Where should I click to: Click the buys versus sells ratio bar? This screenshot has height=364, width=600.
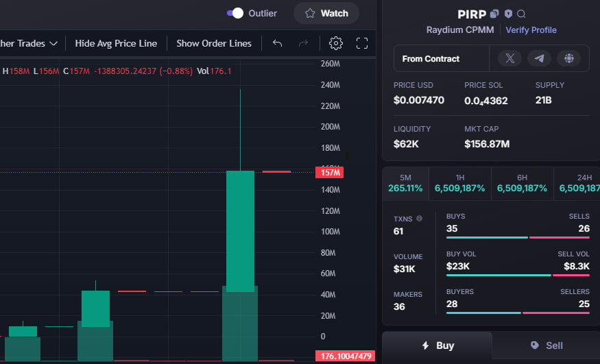[518, 237]
